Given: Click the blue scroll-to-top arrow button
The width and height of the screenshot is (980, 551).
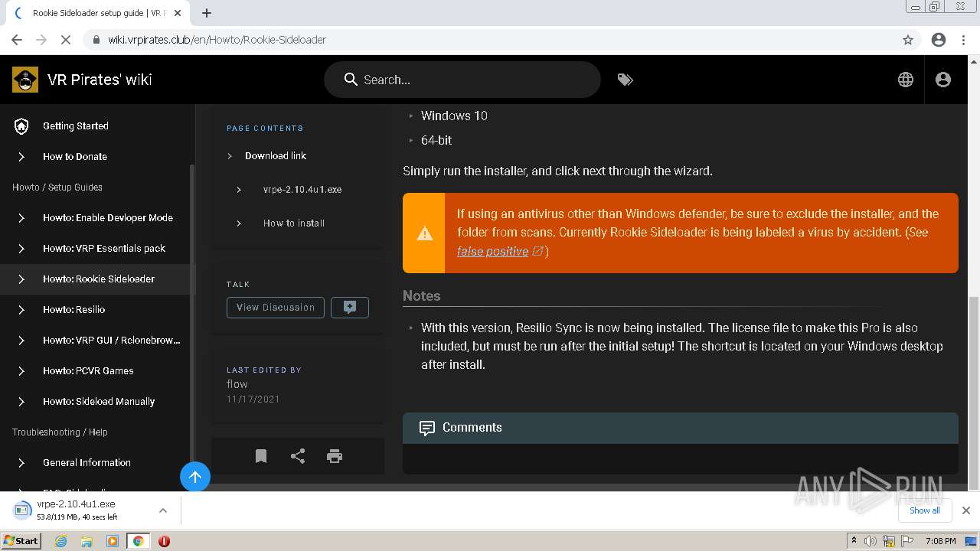Looking at the screenshot, I should tap(195, 477).
